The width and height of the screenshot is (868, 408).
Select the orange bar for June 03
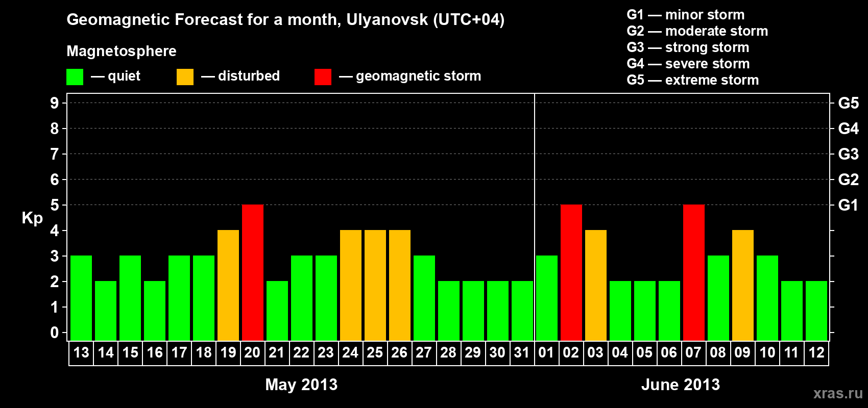(596, 285)
